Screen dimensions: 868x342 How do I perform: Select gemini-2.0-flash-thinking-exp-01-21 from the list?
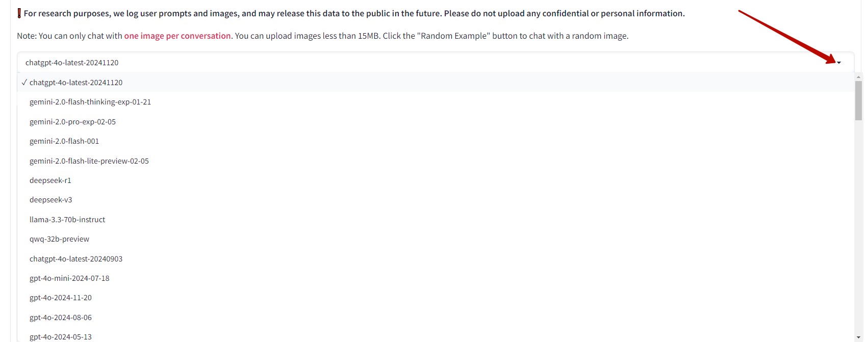click(90, 102)
